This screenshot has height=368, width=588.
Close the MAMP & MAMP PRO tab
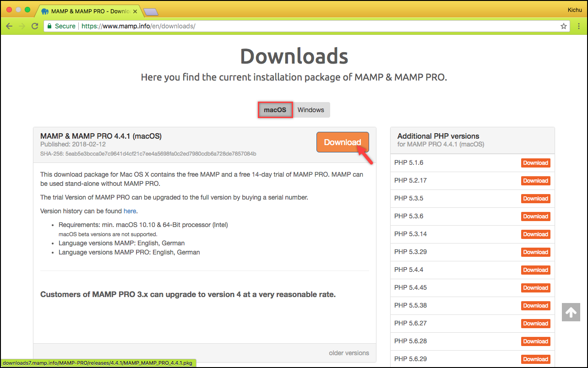click(136, 11)
